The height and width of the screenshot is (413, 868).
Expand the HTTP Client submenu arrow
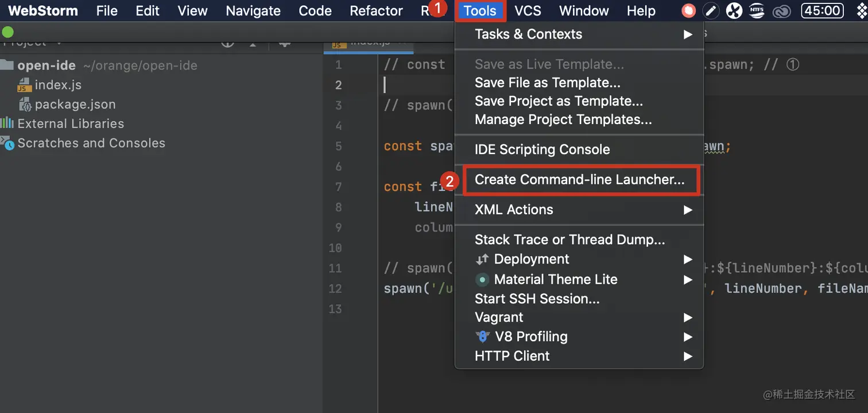688,357
